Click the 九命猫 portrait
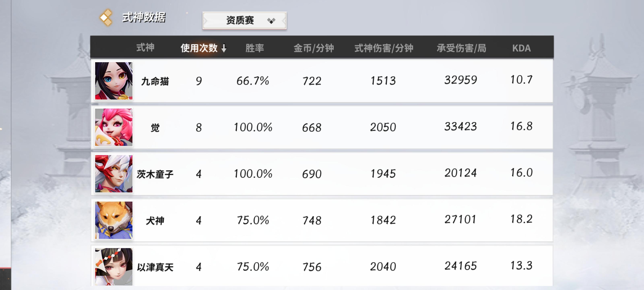This screenshot has width=644, height=290. click(114, 81)
